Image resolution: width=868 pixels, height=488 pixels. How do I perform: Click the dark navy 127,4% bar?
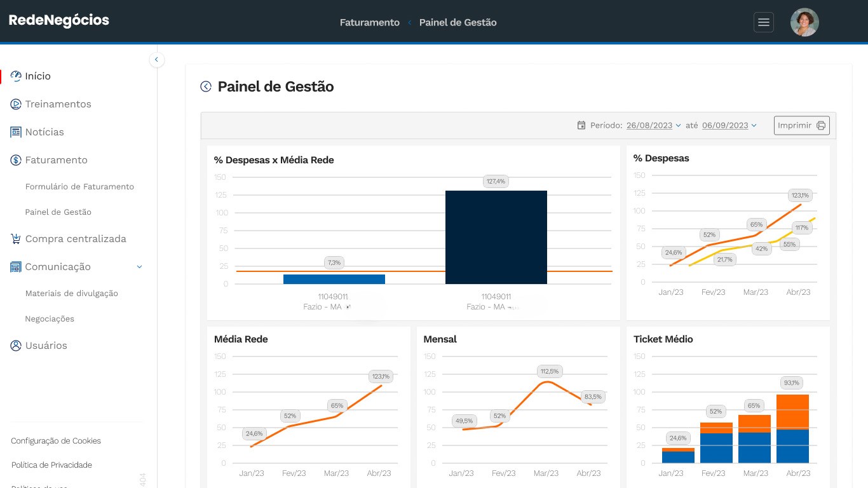[496, 237]
